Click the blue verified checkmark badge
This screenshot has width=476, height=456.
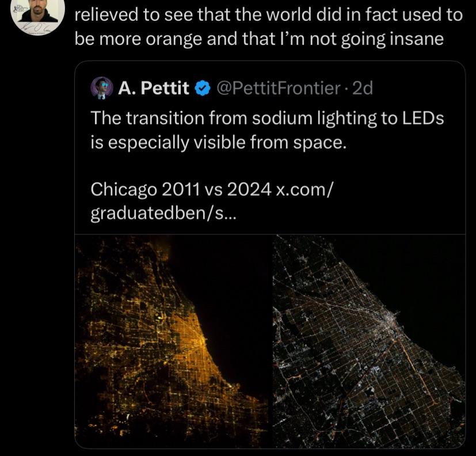point(202,88)
